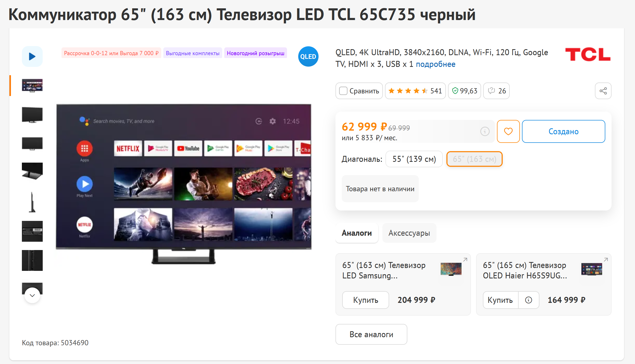Click the share icon
Viewport: 635px width, 364px height.
point(603,91)
